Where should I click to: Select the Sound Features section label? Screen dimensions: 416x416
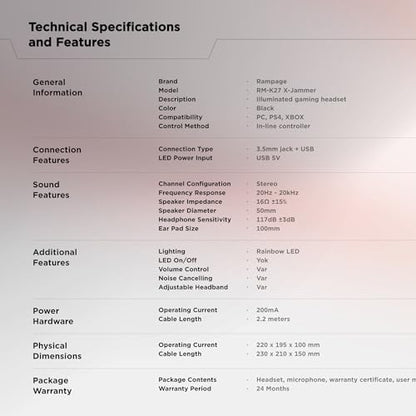[51, 190]
